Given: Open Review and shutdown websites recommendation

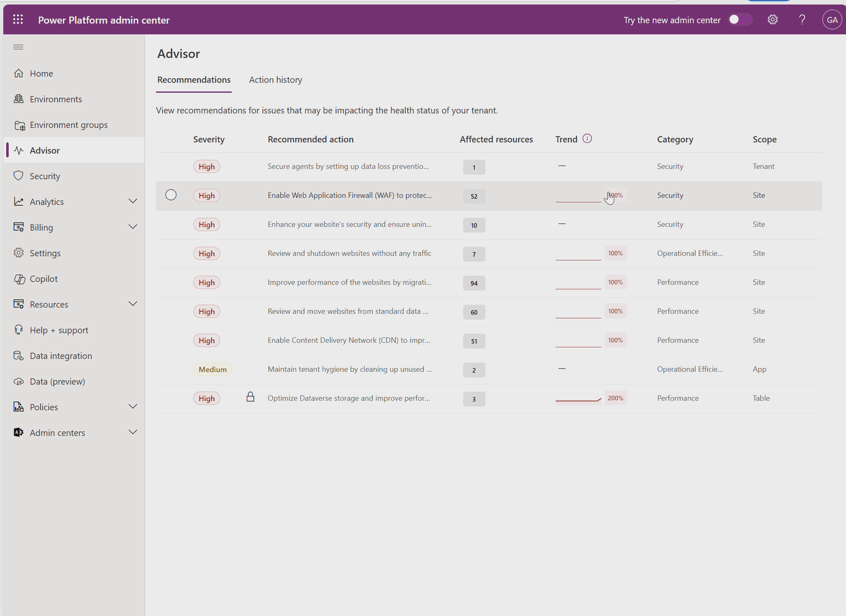Looking at the screenshot, I should pyautogui.click(x=349, y=253).
